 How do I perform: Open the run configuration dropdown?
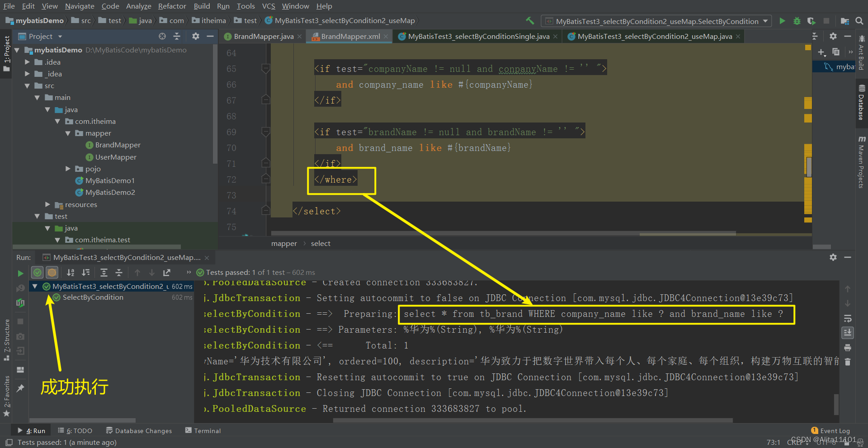click(x=765, y=21)
